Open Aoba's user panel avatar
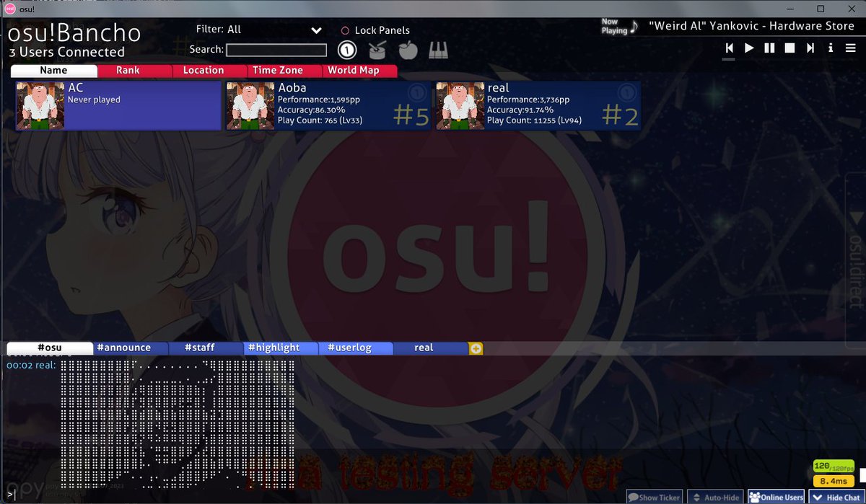866x504 pixels. (250, 105)
